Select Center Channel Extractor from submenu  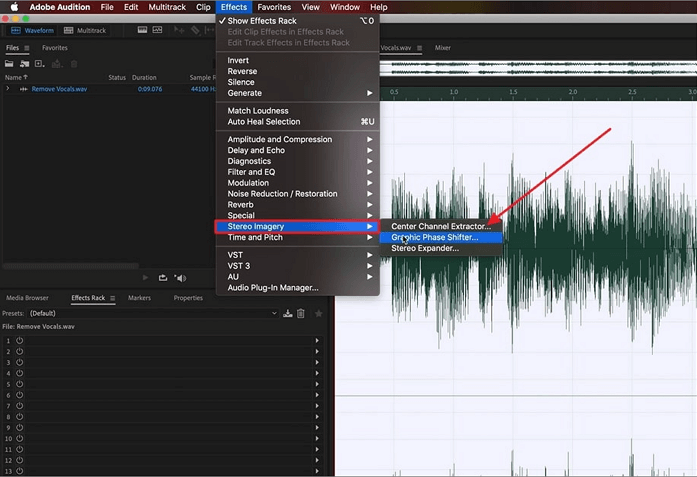(x=441, y=226)
